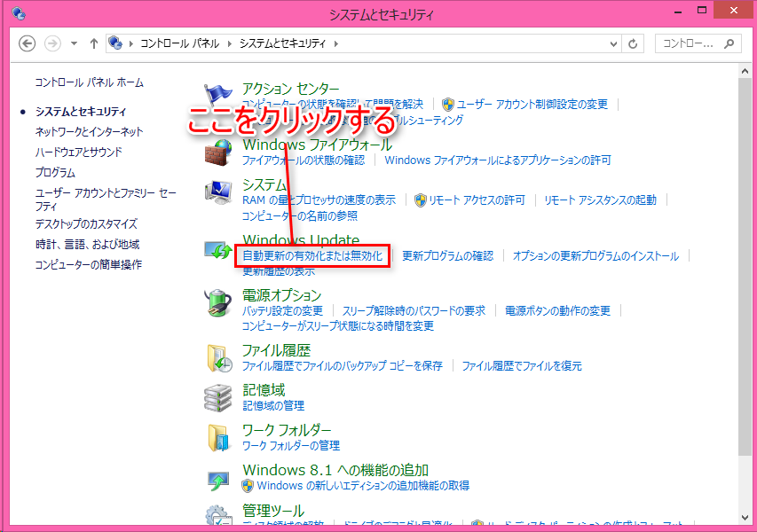
Task: Click the search magnifier icon
Action: coord(729,43)
